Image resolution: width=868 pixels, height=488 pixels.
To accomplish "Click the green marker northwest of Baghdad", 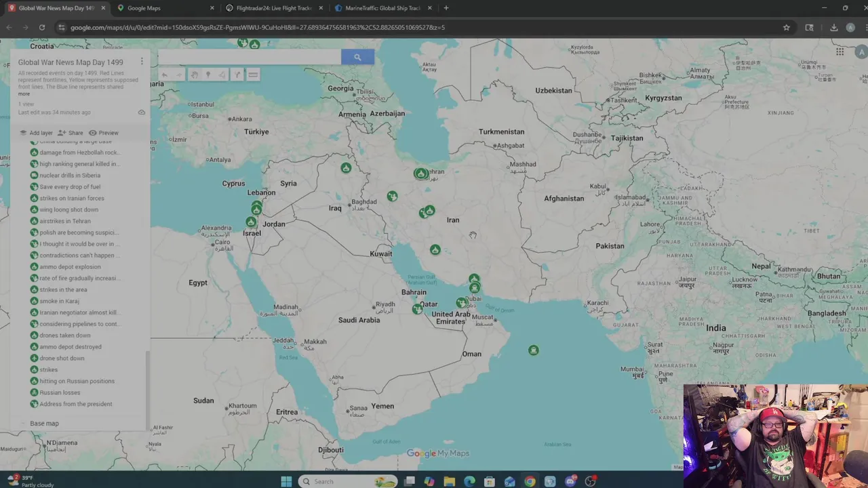I will click(346, 167).
